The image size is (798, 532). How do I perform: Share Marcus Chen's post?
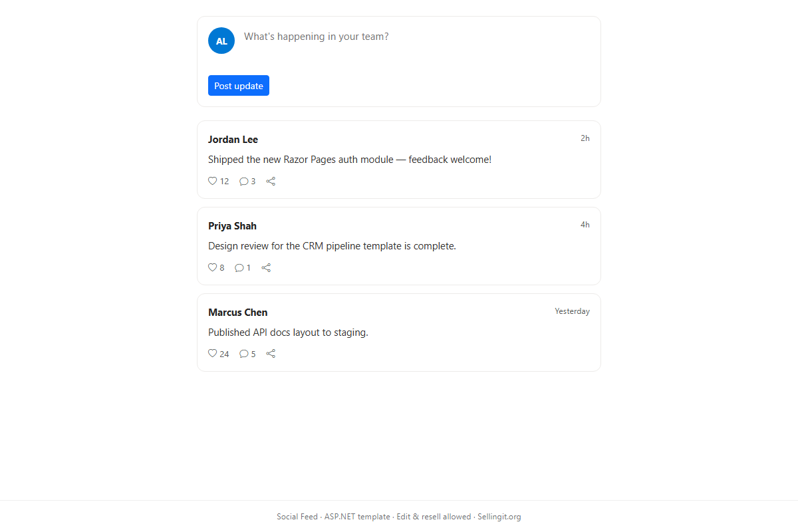271,354
